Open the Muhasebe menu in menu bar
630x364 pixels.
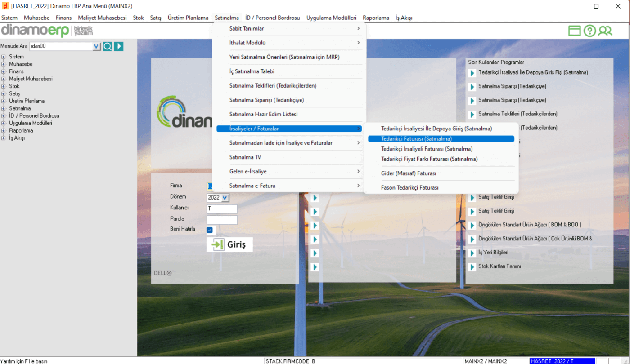point(37,18)
